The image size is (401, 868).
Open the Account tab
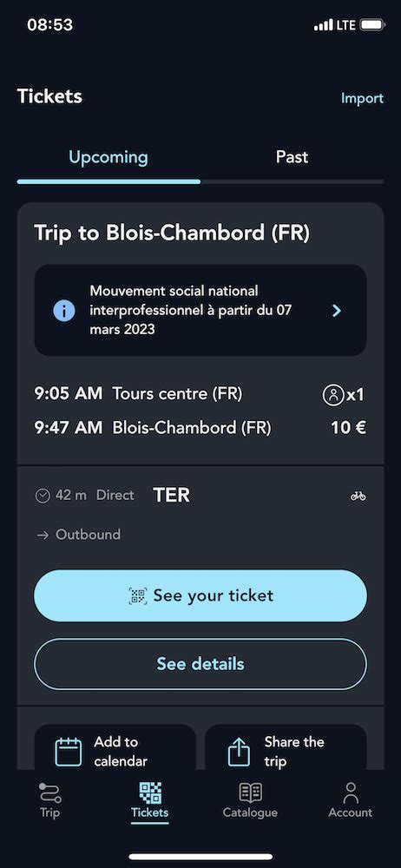tap(350, 800)
